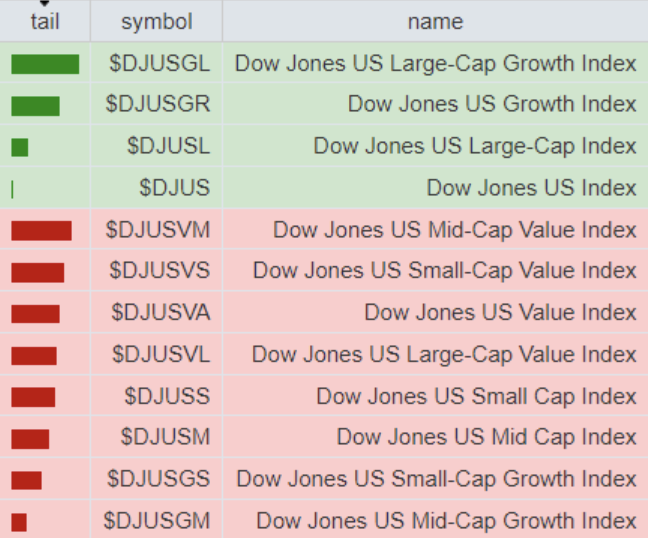Open the $DJUSGS symbol
Image resolution: width=650 pixels, height=538 pixels.
[159, 479]
